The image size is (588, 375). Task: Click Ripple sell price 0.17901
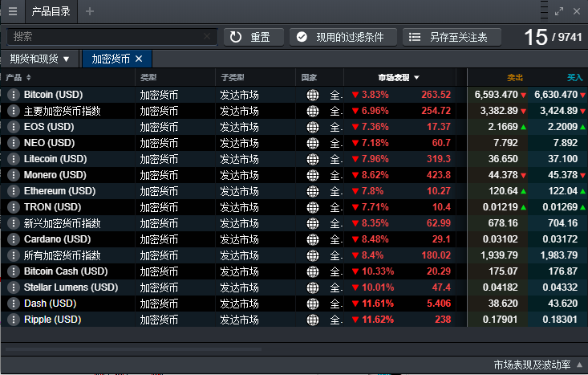[501, 320]
